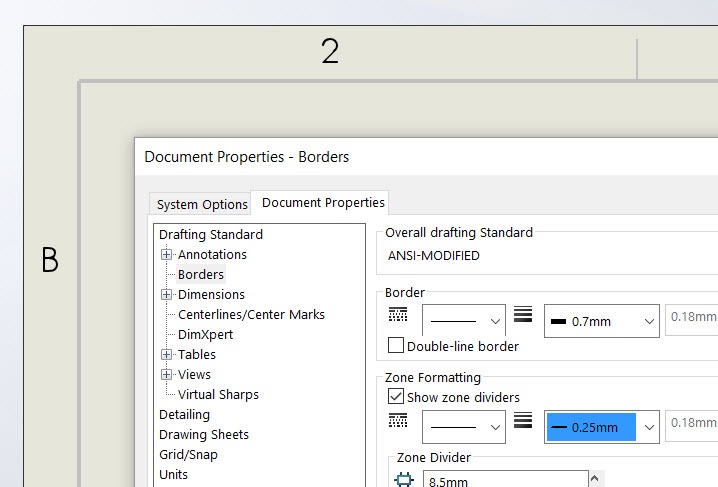Select Units in the tree
Viewport: 718px width, 487px height.
[173, 475]
